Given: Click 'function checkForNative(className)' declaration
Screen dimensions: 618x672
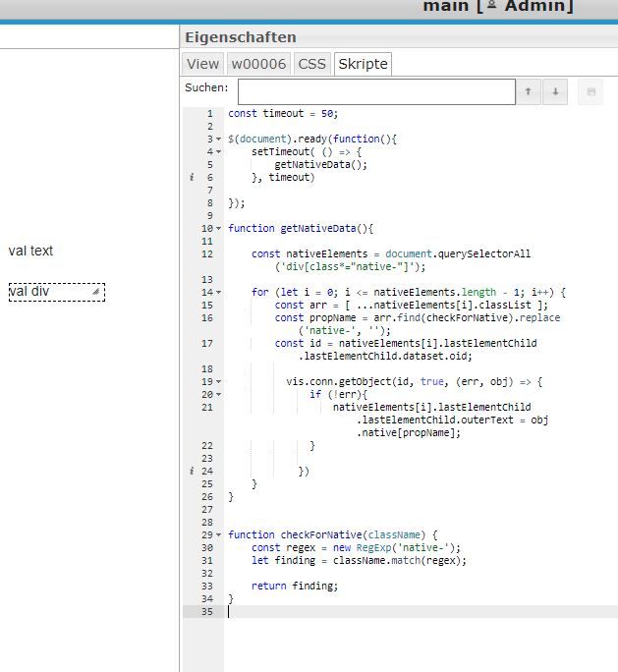Looking at the screenshot, I should pos(326,534).
